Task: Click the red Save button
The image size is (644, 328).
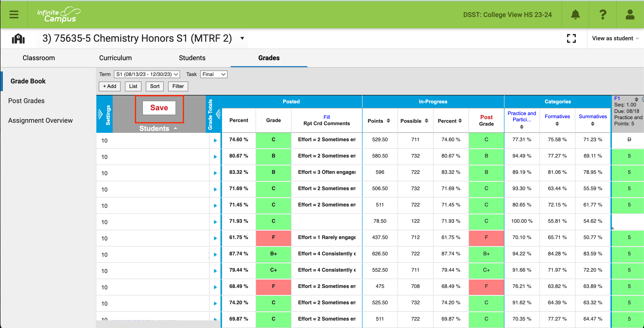Action: tap(159, 108)
